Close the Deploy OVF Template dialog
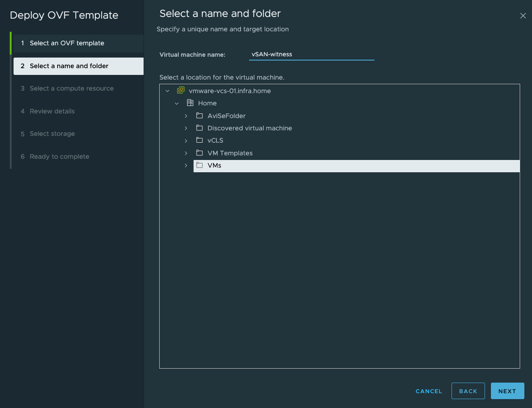The image size is (532, 408). click(523, 16)
